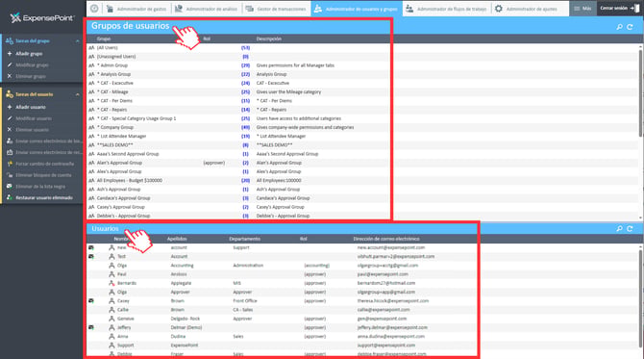
Task: Sort users by the Departamento column header
Action: coord(245,239)
